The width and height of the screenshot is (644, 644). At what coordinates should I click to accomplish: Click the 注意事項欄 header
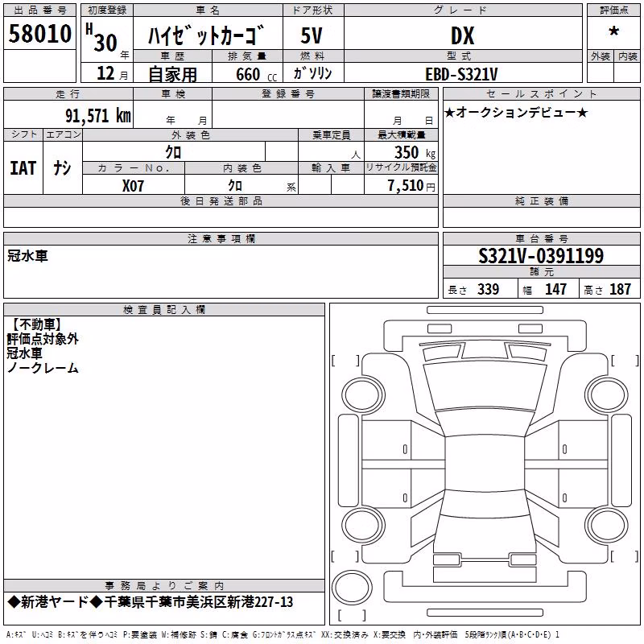[221, 238]
